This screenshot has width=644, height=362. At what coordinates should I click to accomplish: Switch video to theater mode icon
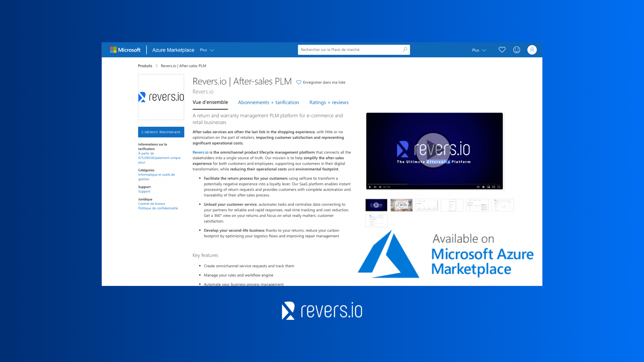click(494, 187)
